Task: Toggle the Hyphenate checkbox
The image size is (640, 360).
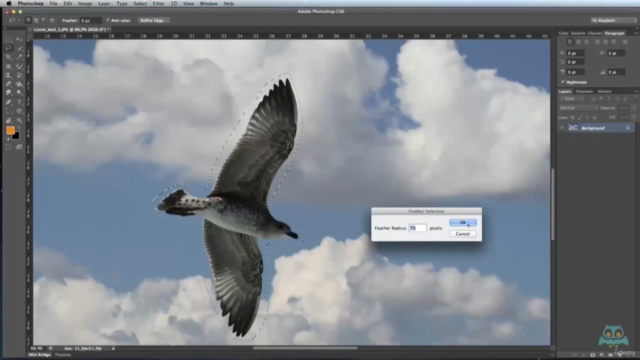Action: 562,82
